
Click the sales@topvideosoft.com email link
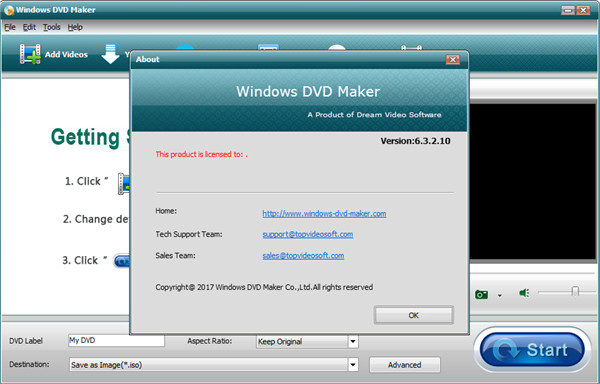point(303,255)
